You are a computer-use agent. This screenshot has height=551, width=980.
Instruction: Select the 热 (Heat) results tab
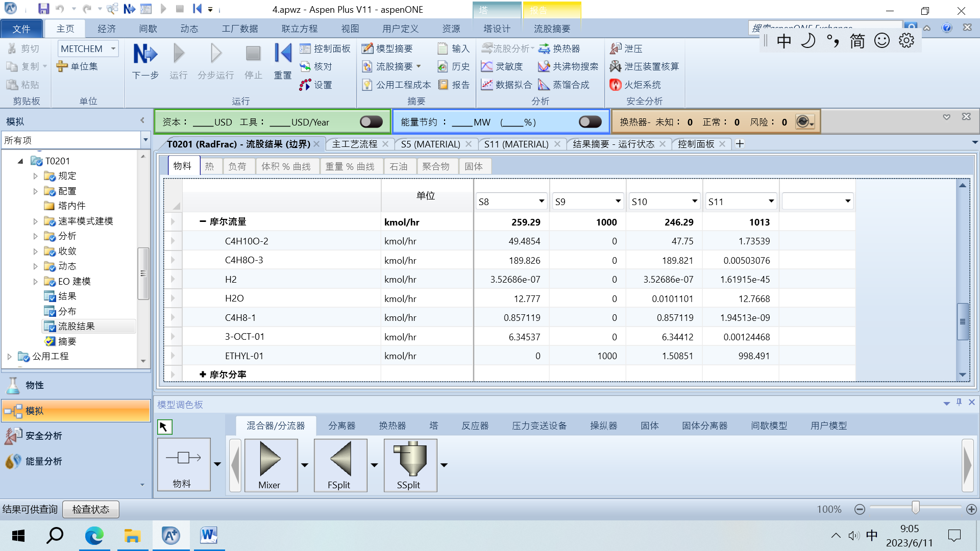tap(210, 166)
